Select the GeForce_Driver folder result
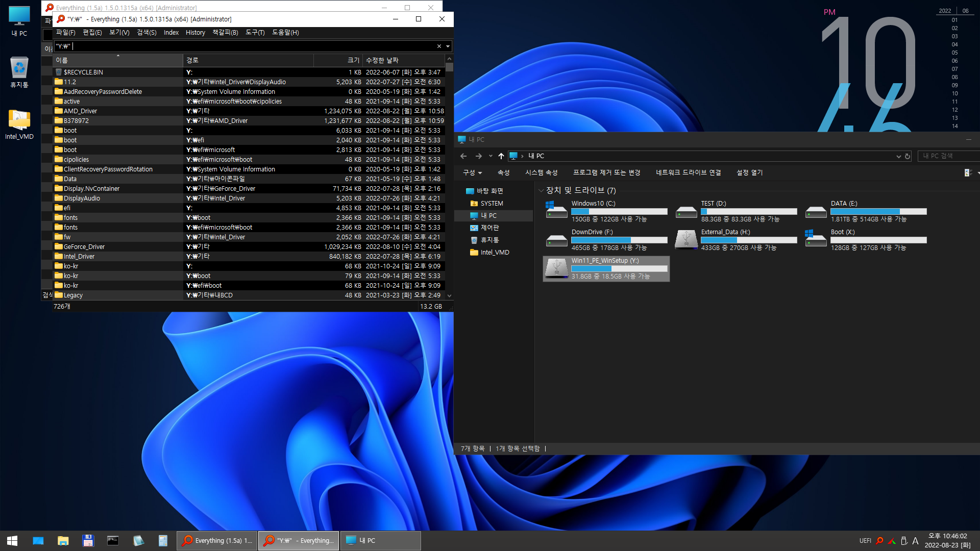980x551 pixels. click(x=249, y=247)
